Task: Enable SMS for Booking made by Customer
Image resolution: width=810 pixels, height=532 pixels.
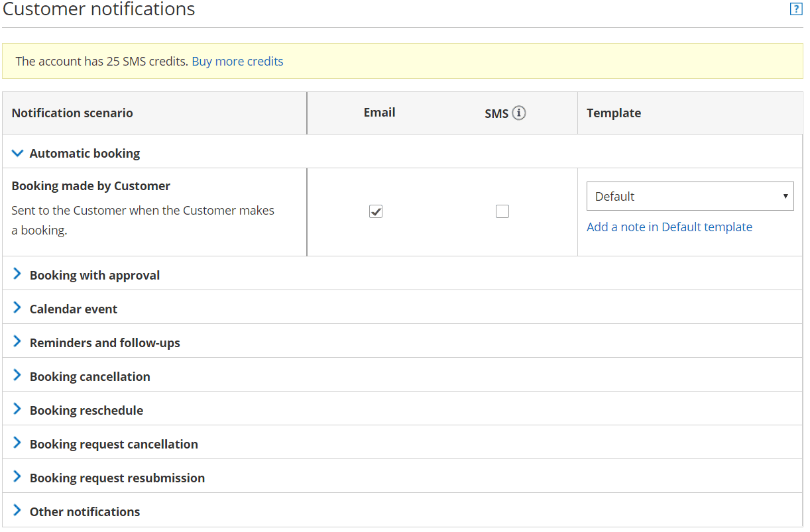Action: 502,211
